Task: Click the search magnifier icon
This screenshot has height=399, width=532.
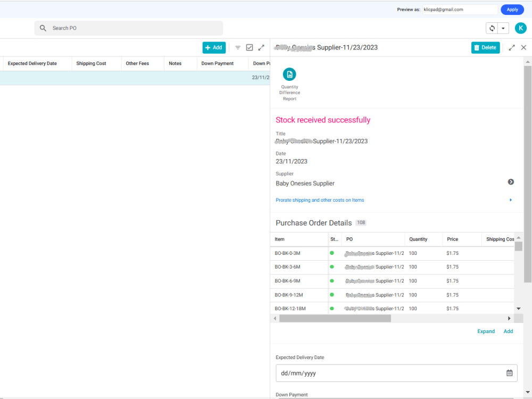Action: coord(43,28)
